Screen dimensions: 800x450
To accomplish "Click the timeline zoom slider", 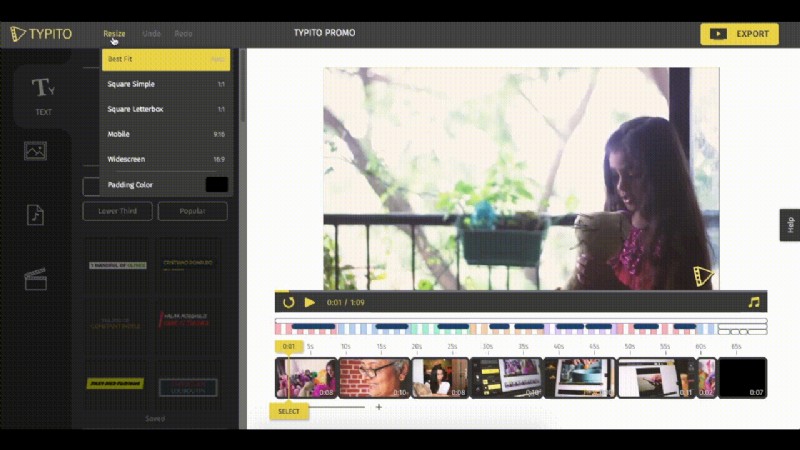I will point(337,407).
